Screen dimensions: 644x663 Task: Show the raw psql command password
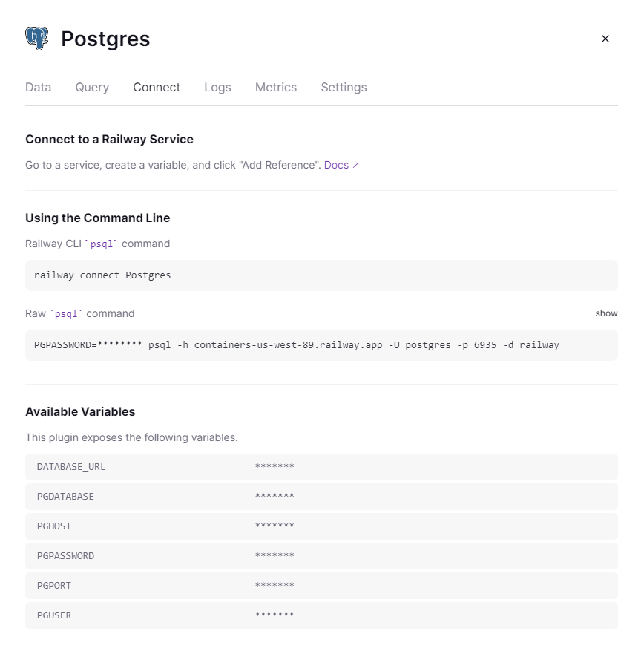click(x=606, y=313)
